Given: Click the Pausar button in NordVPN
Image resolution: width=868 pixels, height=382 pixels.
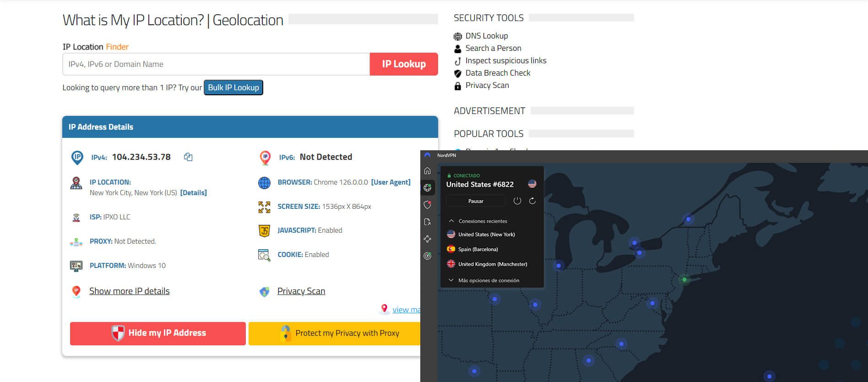Looking at the screenshot, I should 476,201.
